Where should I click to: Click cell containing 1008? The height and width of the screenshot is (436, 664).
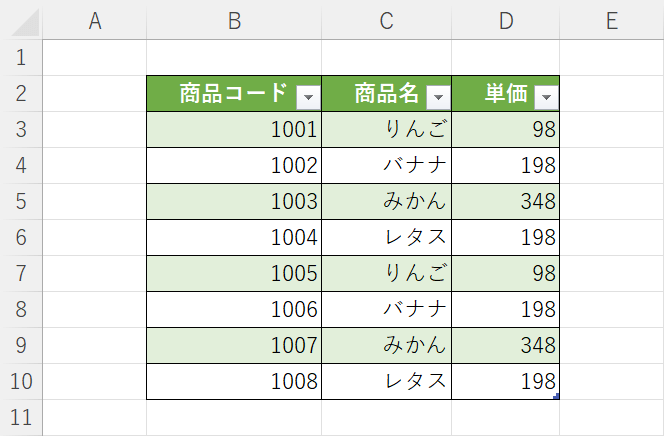coord(234,381)
